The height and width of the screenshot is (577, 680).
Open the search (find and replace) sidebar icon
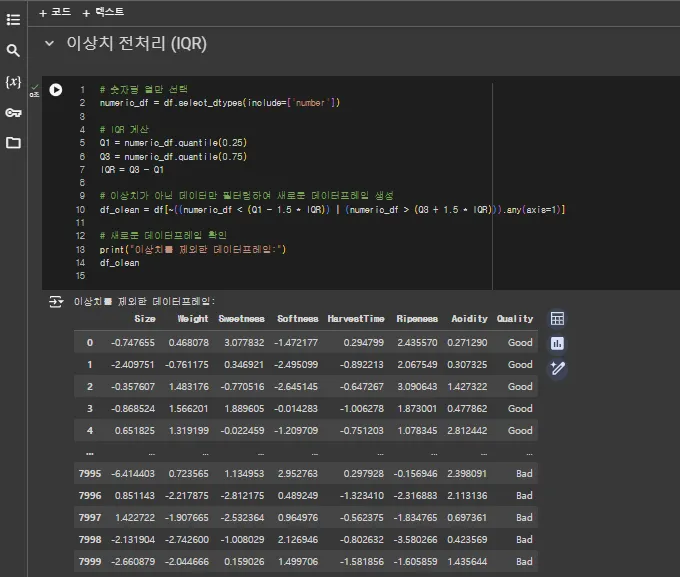tap(13, 50)
